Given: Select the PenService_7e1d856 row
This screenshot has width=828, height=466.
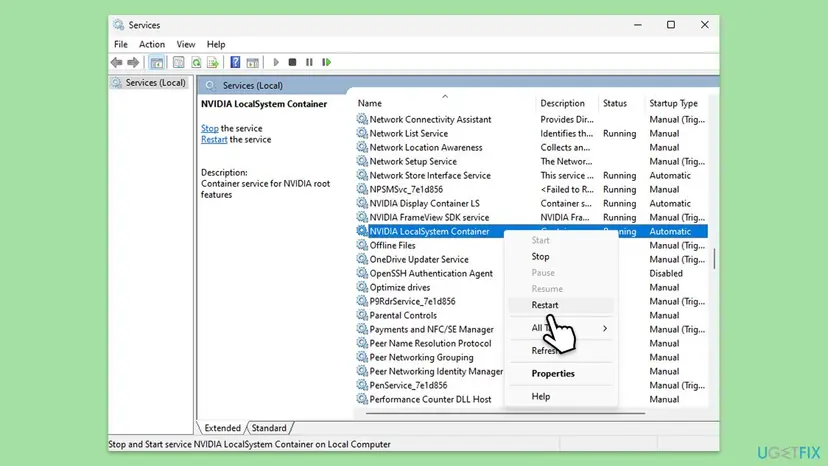Looking at the screenshot, I should (x=429, y=385).
